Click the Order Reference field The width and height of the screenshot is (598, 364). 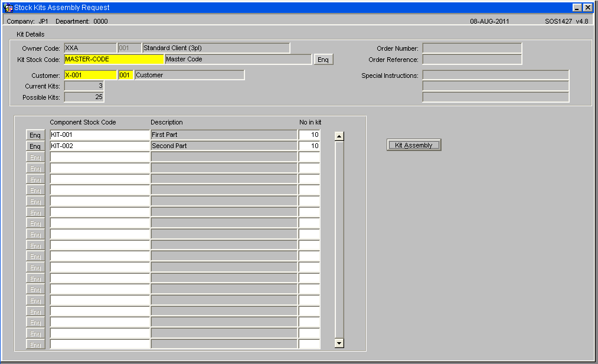coord(472,59)
